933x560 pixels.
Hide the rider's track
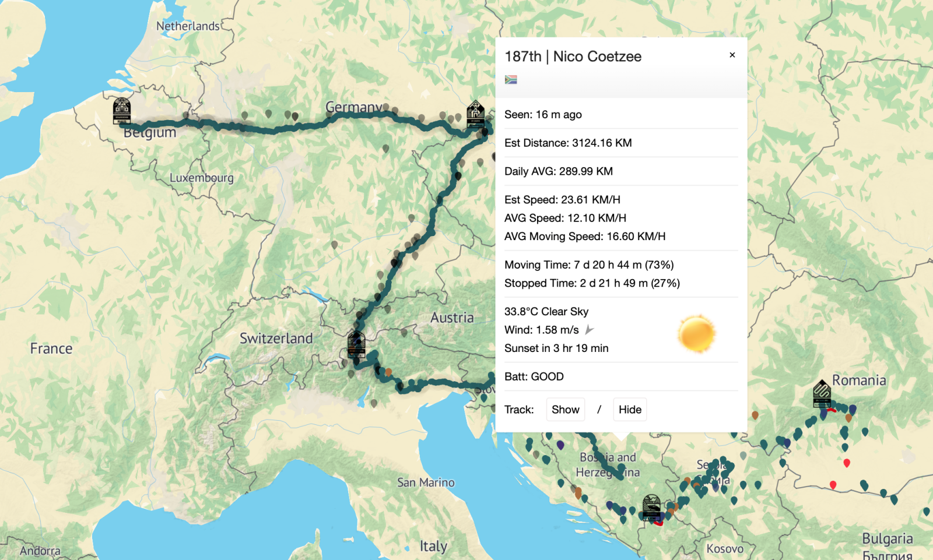point(630,410)
